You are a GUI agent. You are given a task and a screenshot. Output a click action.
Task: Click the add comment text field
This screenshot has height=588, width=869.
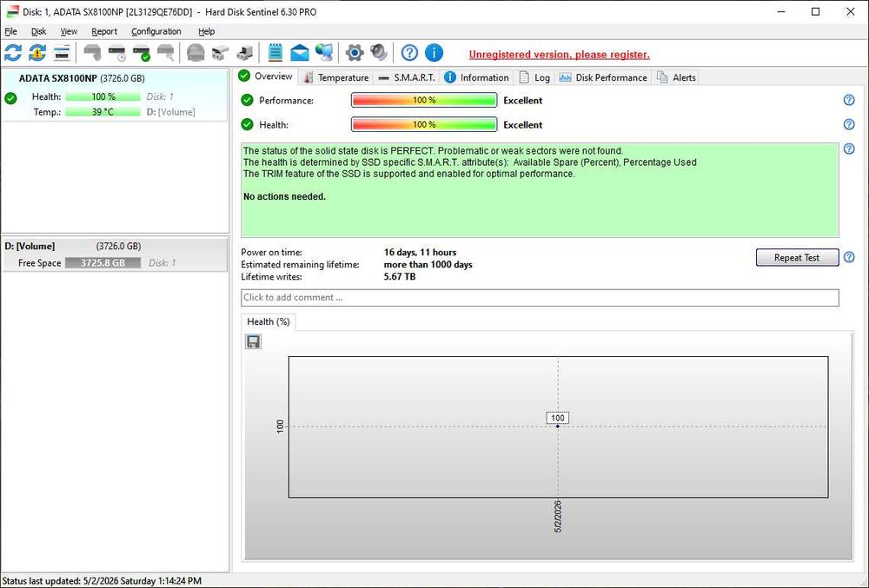(x=540, y=297)
